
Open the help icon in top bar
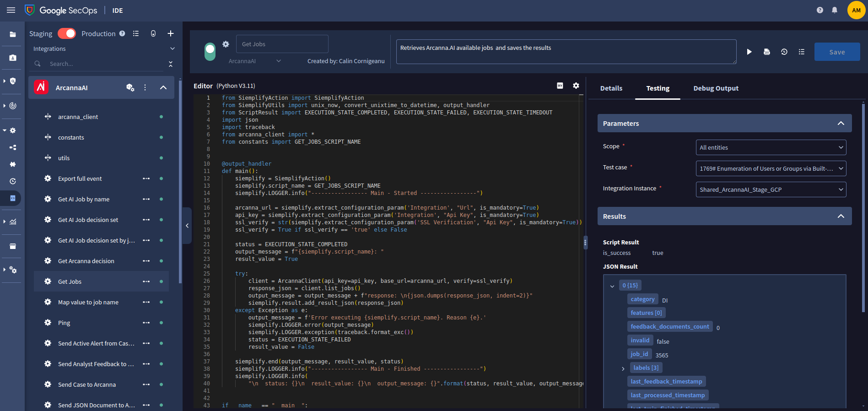(x=820, y=10)
